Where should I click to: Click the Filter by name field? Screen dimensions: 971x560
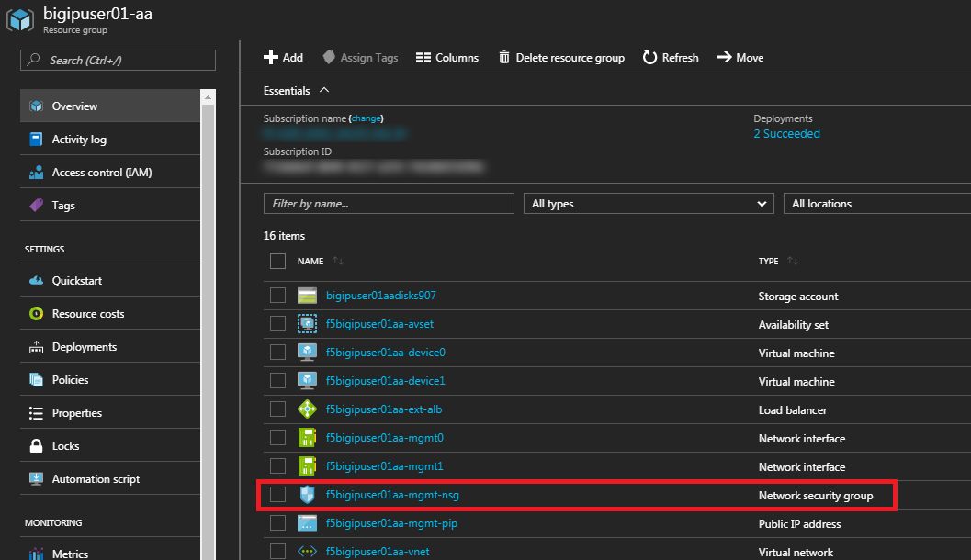[389, 204]
